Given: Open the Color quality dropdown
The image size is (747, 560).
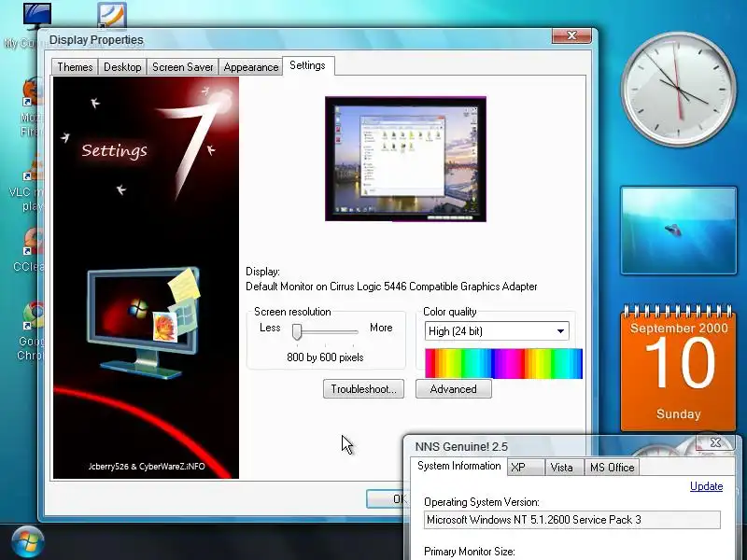Looking at the screenshot, I should [497, 331].
